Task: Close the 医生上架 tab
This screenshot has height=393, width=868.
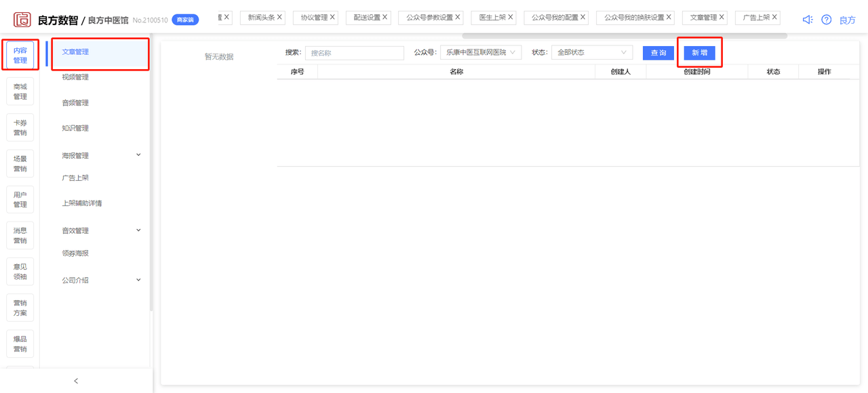Action: pyautogui.click(x=511, y=17)
